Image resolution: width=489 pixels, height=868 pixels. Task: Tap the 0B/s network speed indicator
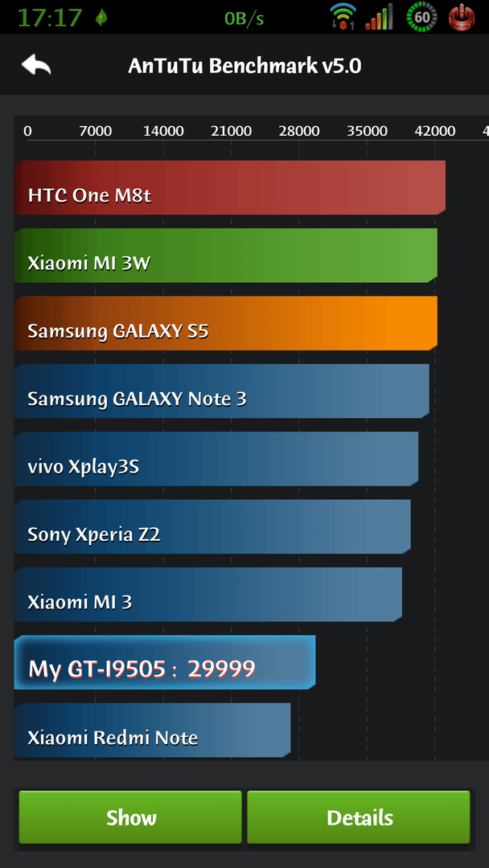click(x=244, y=18)
